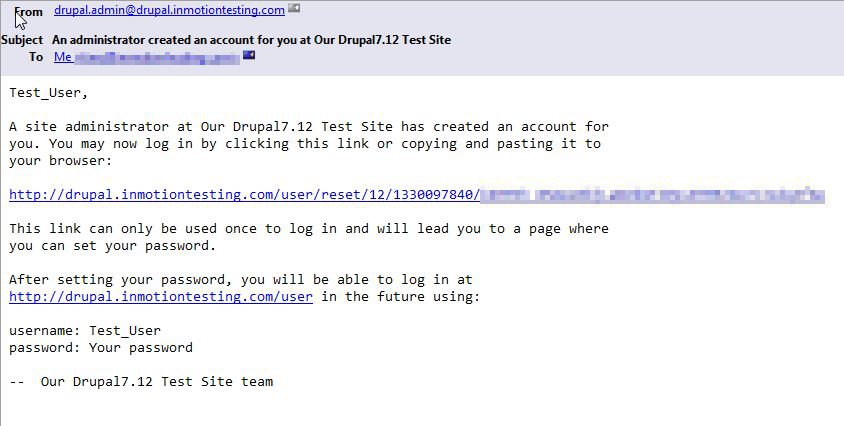The height and width of the screenshot is (426, 844).
Task: Click the blue contact card icon beside recipient
Action: pos(249,55)
